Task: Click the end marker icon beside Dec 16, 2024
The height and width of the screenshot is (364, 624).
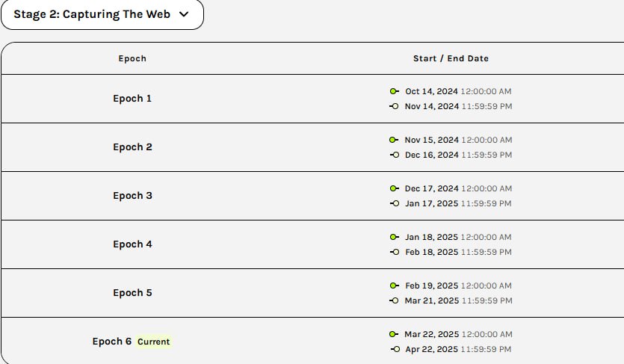Action: coord(395,155)
